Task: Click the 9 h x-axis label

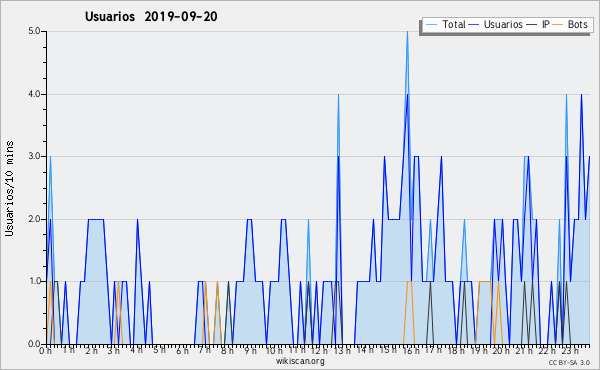Action: tap(250, 351)
